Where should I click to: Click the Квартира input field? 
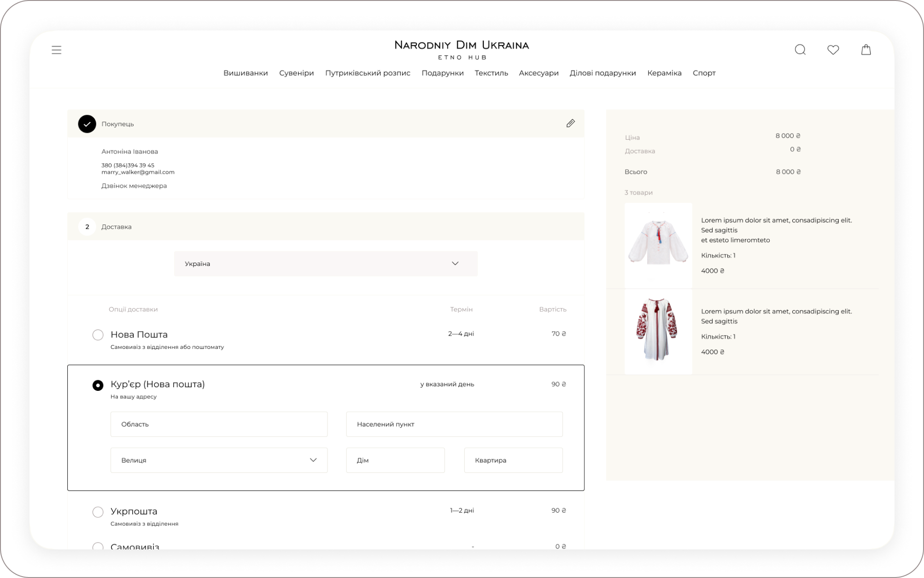[513, 460]
